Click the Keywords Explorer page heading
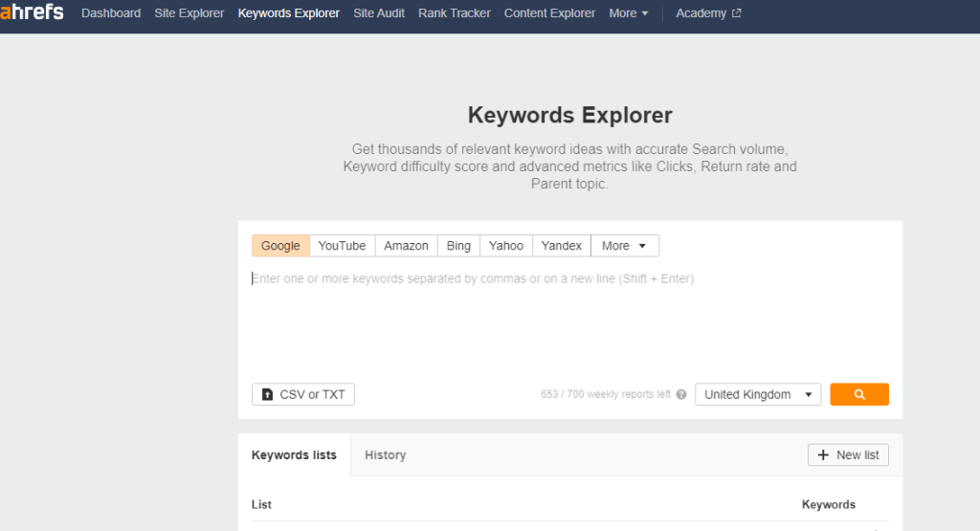The height and width of the screenshot is (531, 980). point(570,115)
